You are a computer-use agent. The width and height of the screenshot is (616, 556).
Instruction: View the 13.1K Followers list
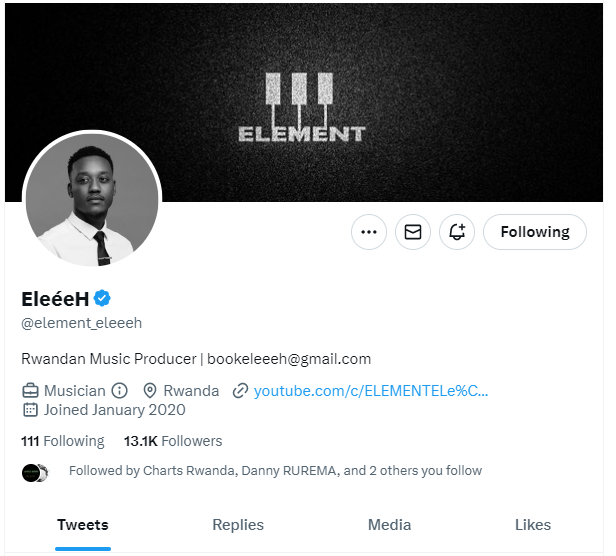[x=173, y=441]
